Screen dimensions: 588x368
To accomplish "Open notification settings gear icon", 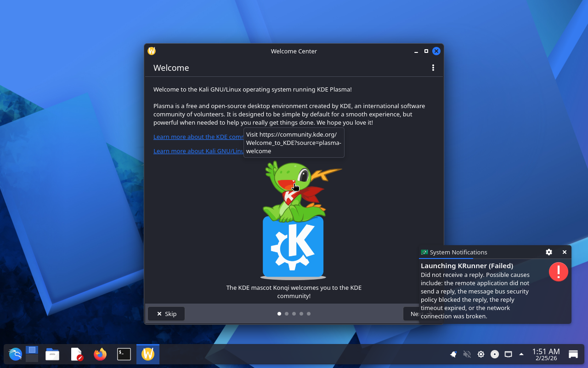I will pyautogui.click(x=549, y=252).
